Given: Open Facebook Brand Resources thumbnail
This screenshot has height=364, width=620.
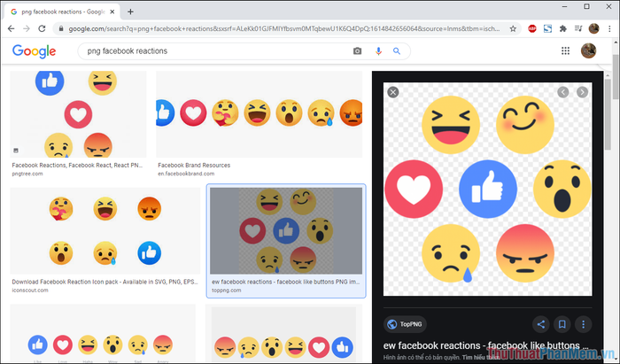Looking at the screenshot, I should (x=259, y=114).
